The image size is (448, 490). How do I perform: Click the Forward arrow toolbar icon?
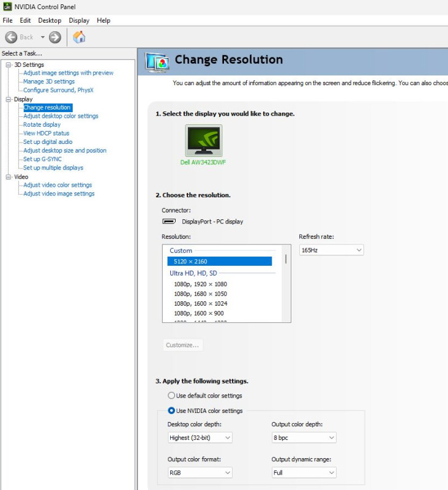[x=55, y=37]
